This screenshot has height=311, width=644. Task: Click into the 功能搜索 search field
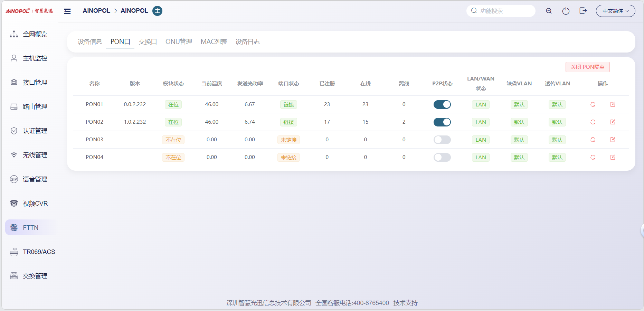[504, 11]
